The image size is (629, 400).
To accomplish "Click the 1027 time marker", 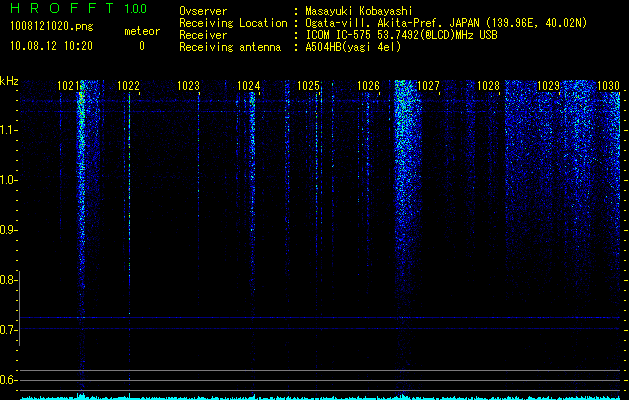I will [428, 86].
